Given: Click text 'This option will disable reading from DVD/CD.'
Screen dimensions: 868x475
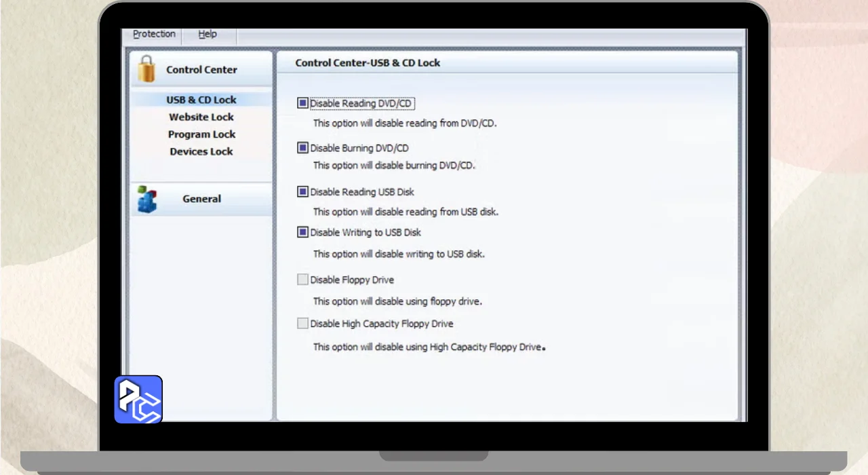Looking at the screenshot, I should pos(405,123).
